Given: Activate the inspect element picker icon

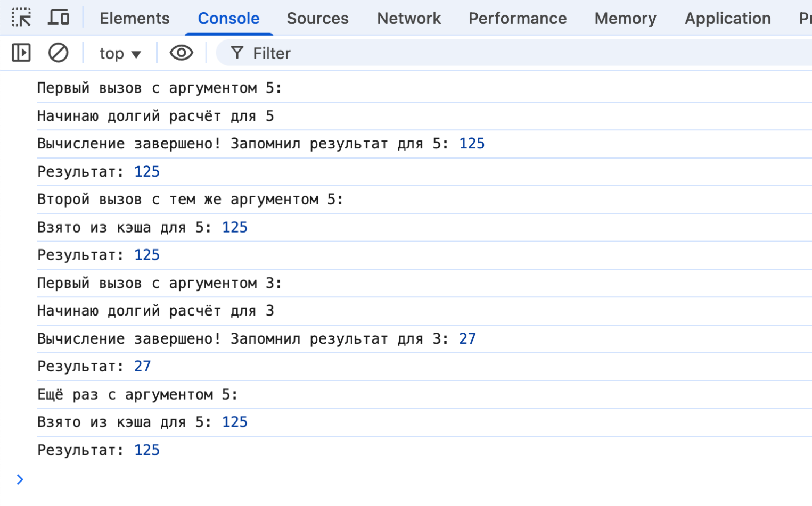Looking at the screenshot, I should [21, 18].
